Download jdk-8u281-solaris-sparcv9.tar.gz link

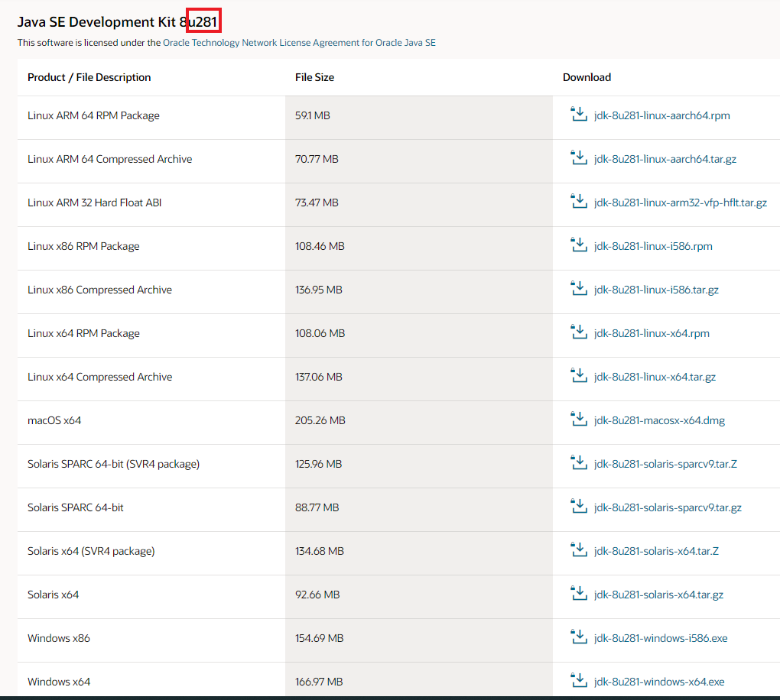coord(668,507)
